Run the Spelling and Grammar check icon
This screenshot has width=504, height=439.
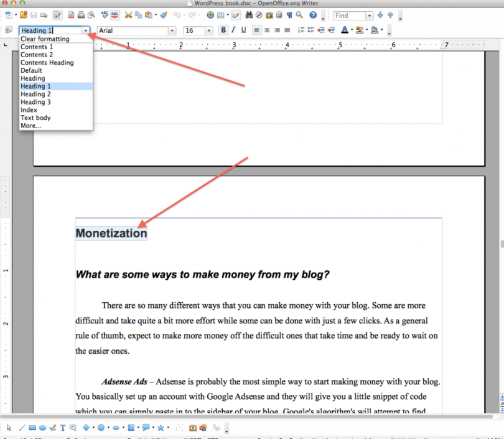(105, 15)
